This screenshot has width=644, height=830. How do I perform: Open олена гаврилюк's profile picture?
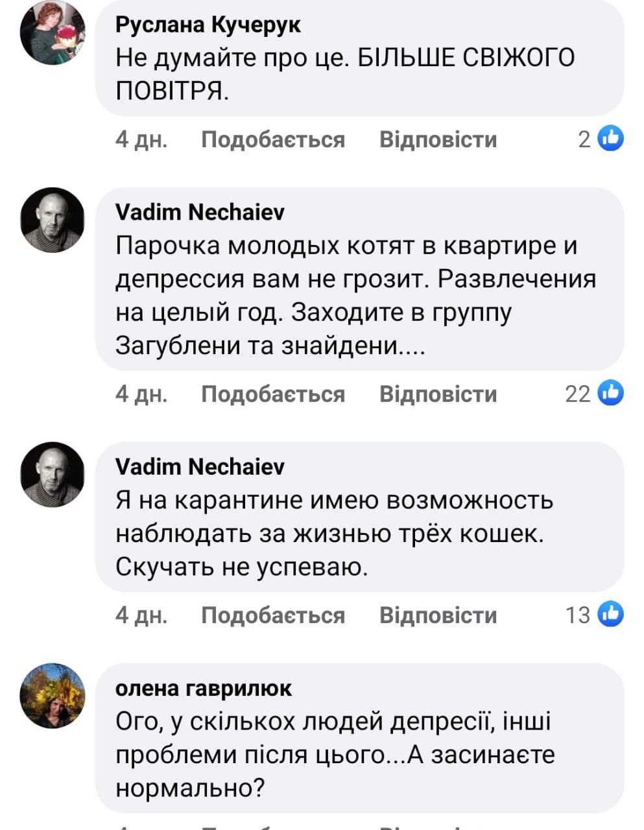pyautogui.click(x=53, y=696)
